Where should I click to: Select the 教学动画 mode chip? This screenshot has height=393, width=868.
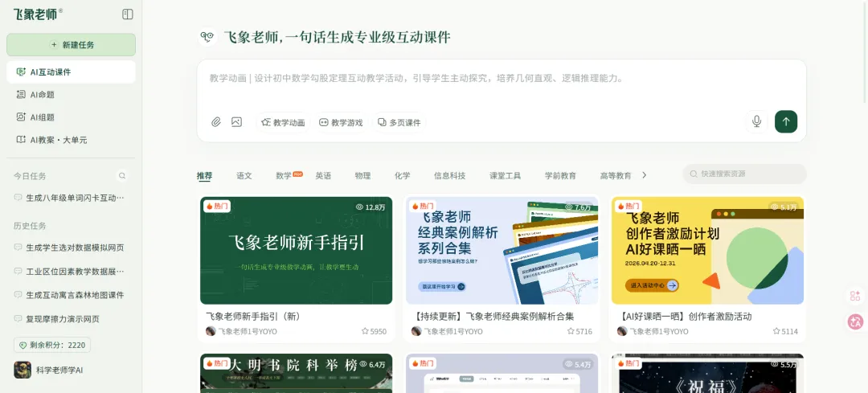283,122
